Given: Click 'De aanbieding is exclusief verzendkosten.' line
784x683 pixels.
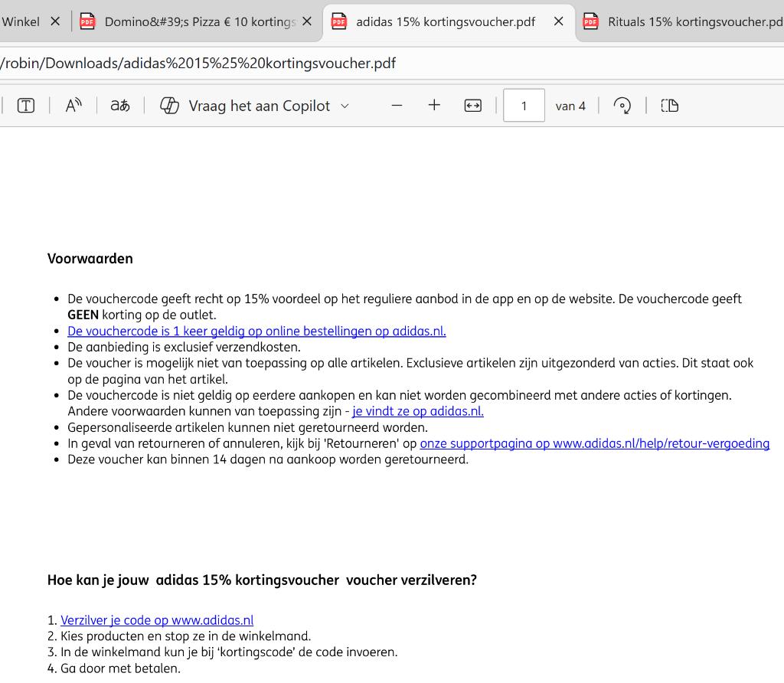Looking at the screenshot, I should 184,347.
